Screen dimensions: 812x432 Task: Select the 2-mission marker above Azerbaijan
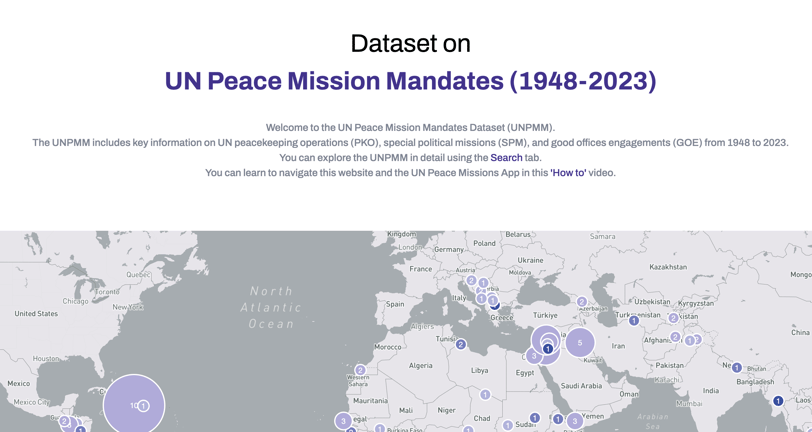pos(582,301)
